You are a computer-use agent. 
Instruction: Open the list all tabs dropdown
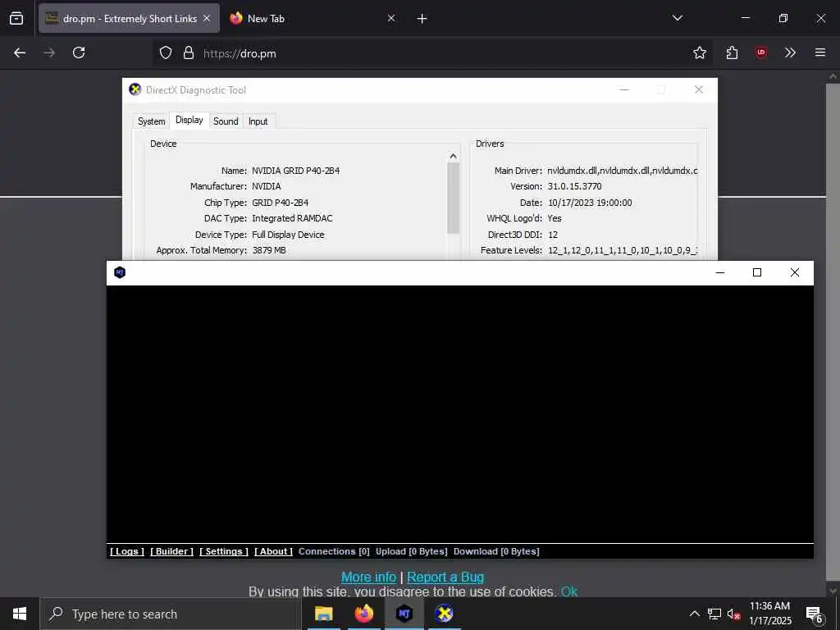[677, 18]
